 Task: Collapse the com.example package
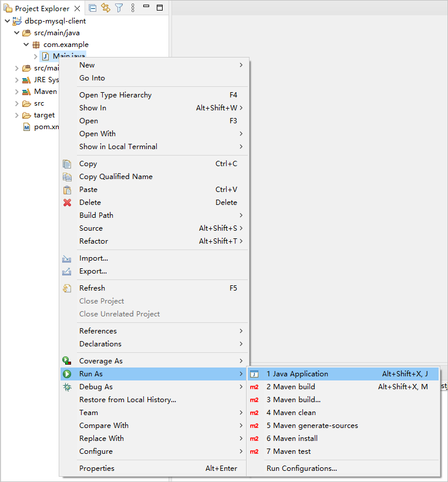coord(26,45)
